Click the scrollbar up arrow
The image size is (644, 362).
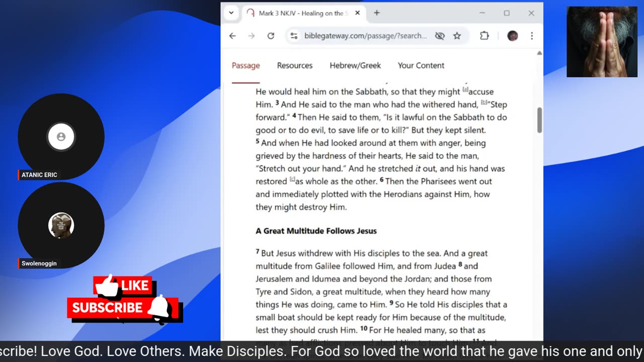pos(539,53)
